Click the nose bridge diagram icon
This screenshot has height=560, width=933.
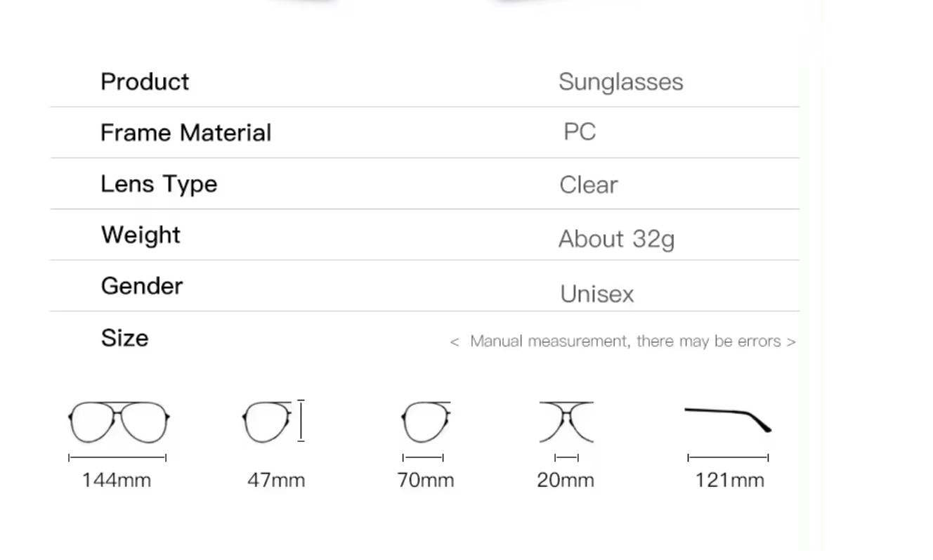pos(566,422)
